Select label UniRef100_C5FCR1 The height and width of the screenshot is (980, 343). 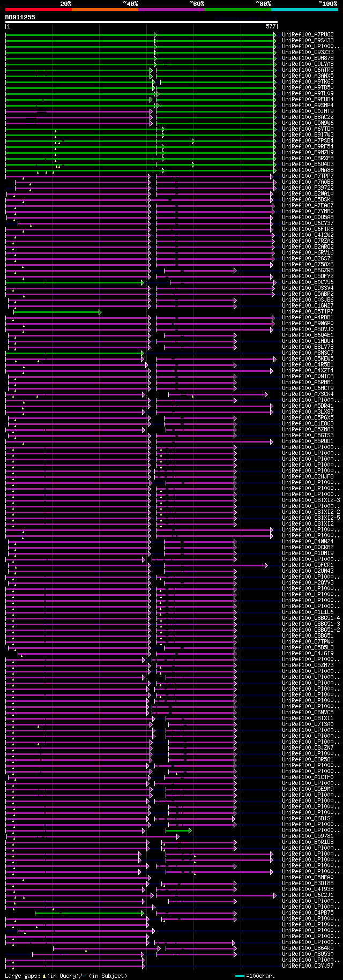[x=308, y=565]
